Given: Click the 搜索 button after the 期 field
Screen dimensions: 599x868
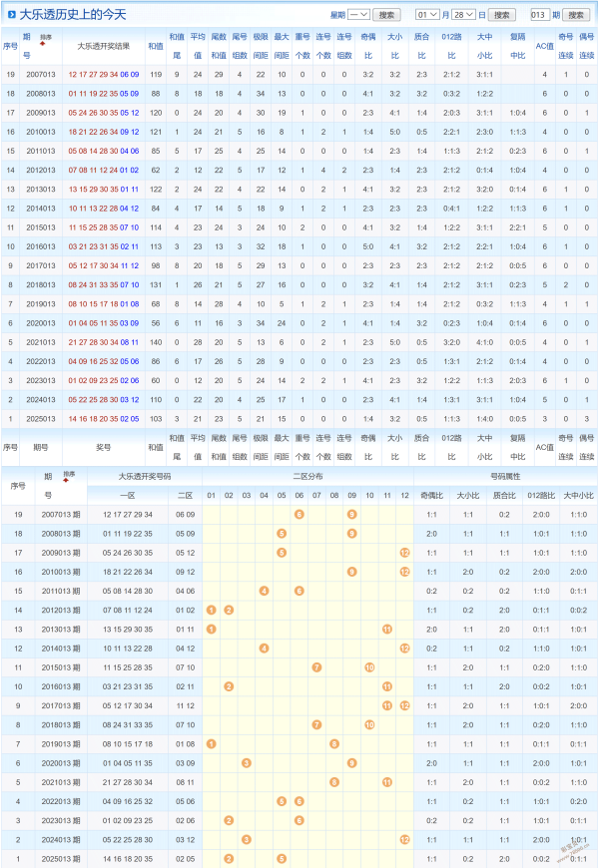Looking at the screenshot, I should click(x=576, y=15).
